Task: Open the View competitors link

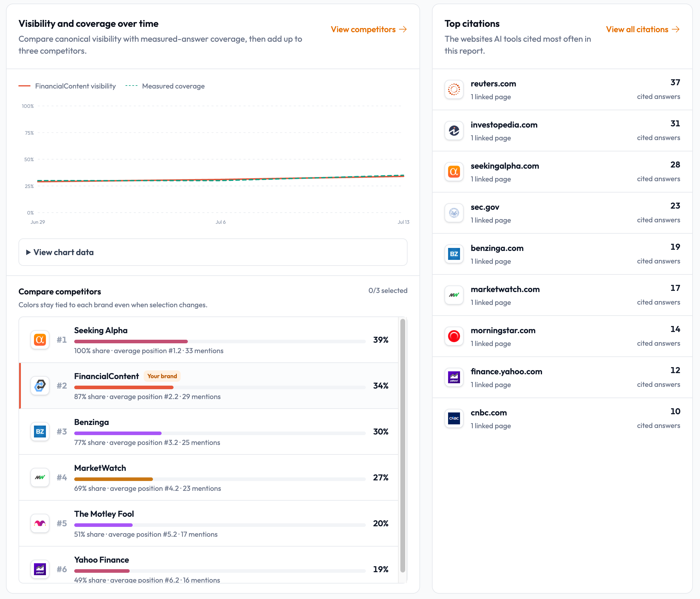Action: tap(368, 30)
